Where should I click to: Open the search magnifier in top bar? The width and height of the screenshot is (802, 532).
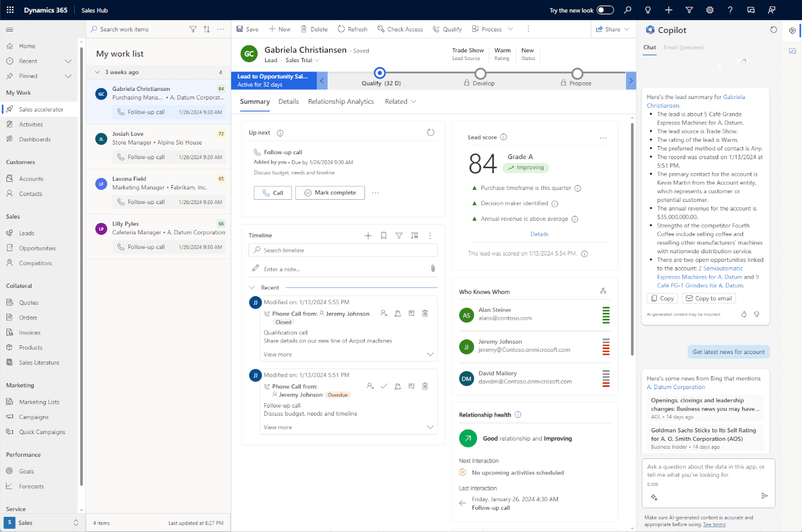(x=628, y=10)
